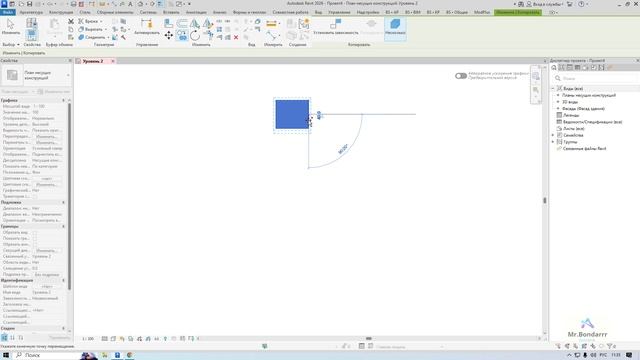
Task: Click the Cope button in Geometry panel
Action: [x=90, y=21]
